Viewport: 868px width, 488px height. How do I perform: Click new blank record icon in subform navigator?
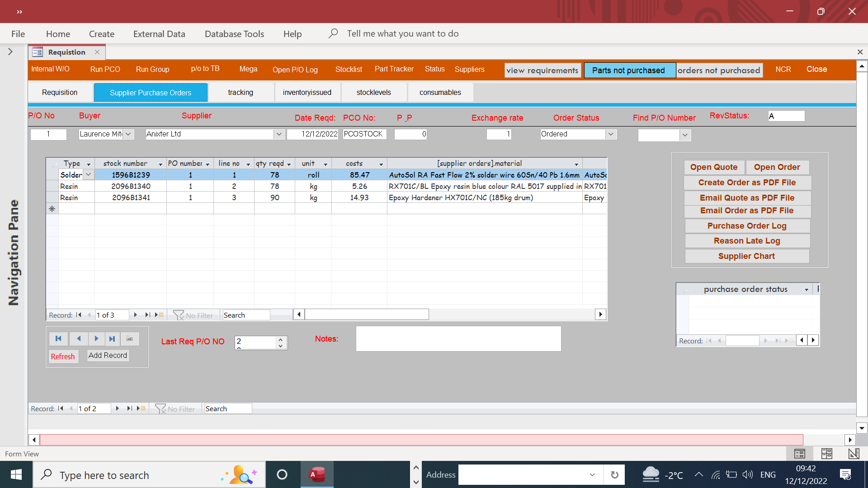[160, 315]
